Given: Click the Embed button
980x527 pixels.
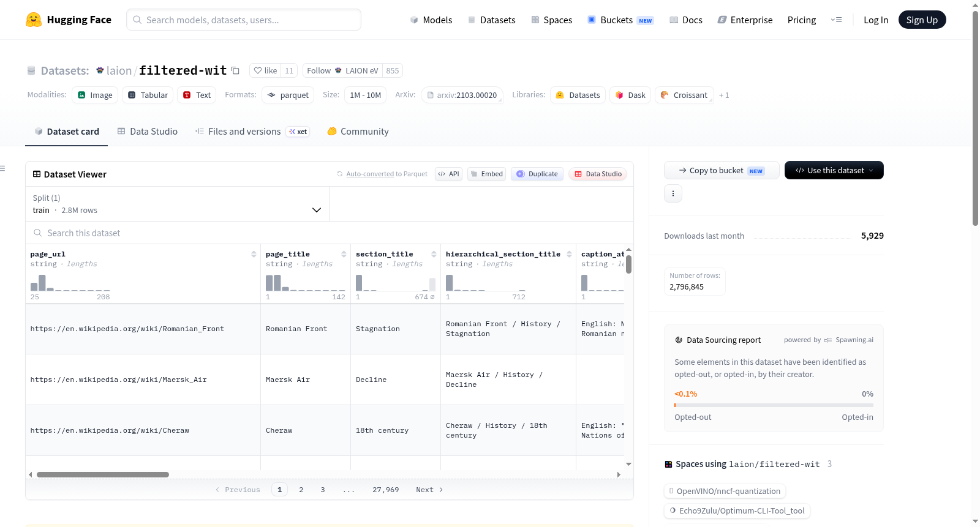Looking at the screenshot, I should [487, 174].
